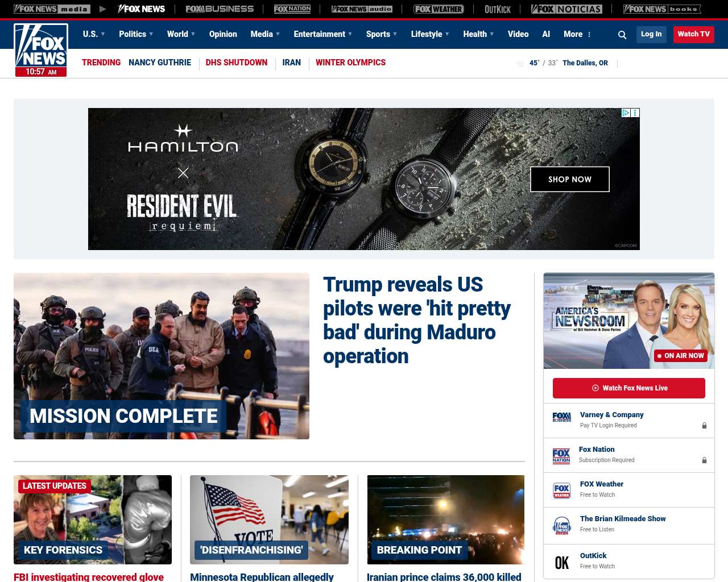
Task: Open the Video section
Action: point(518,34)
